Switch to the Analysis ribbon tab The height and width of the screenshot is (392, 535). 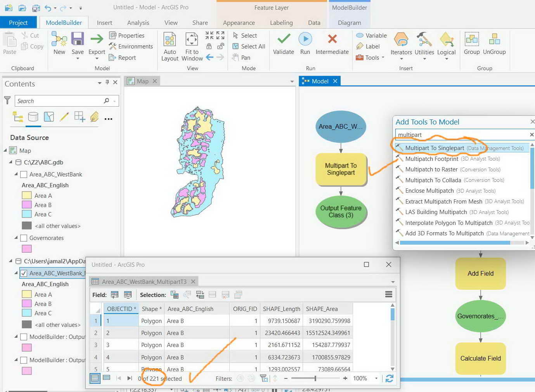(138, 23)
